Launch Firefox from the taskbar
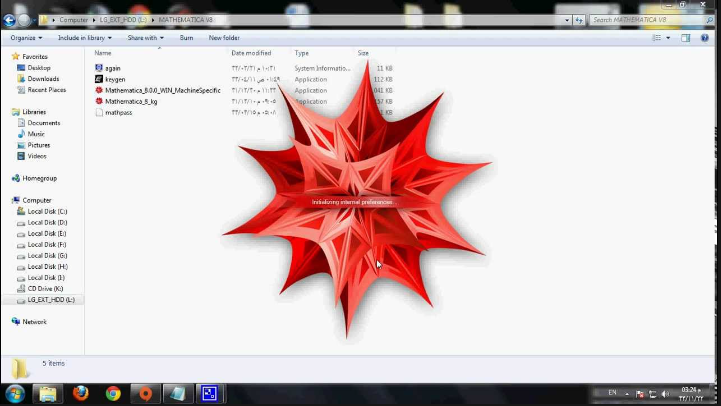The image size is (721, 406). point(80,394)
